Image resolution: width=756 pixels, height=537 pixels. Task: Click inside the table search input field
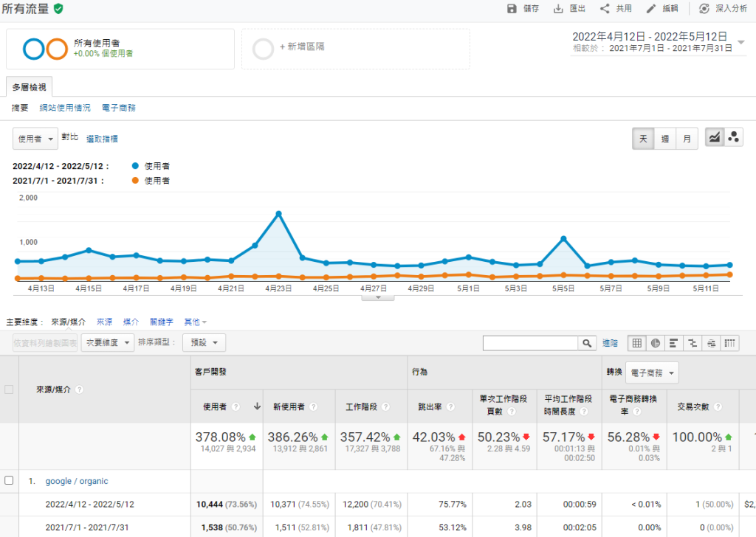(x=530, y=343)
